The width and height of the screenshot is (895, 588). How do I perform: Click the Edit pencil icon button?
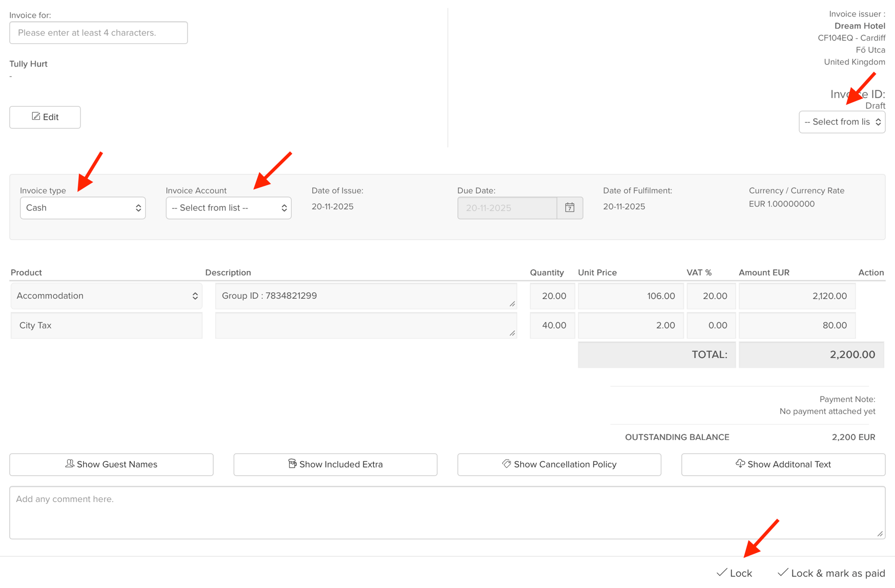[x=36, y=117]
